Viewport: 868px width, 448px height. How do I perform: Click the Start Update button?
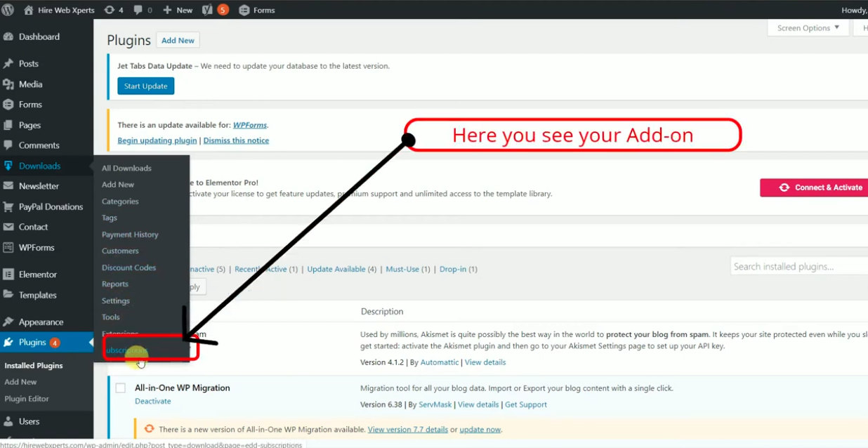pos(145,86)
